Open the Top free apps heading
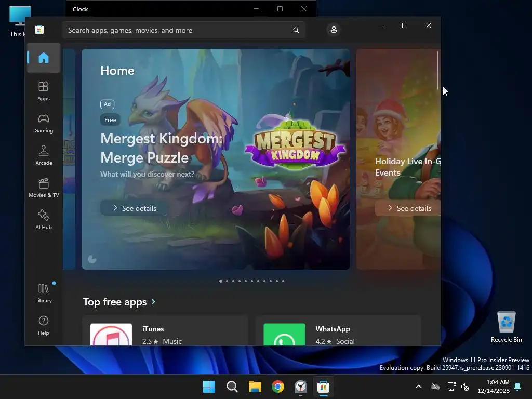532x399 pixels. [115, 302]
